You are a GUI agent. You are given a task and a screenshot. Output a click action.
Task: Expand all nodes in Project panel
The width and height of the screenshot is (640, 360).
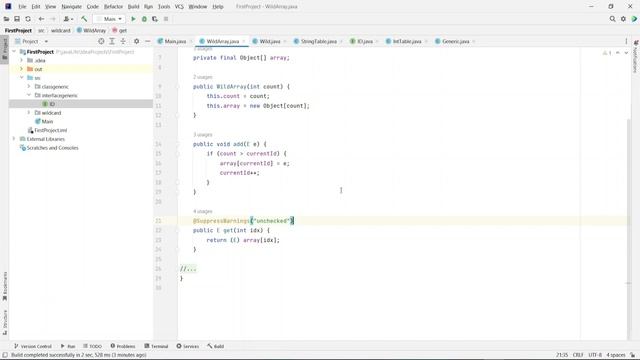click(x=112, y=41)
